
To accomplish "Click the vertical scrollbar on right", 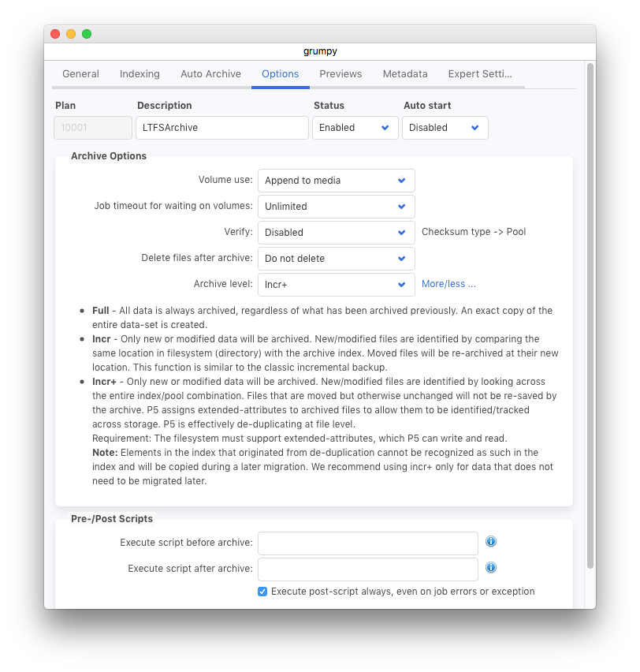I will pos(590,315).
